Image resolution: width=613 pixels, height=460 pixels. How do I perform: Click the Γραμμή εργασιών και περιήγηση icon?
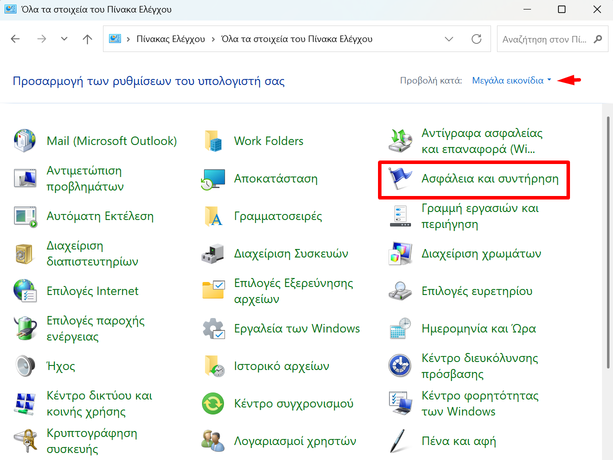click(400, 216)
